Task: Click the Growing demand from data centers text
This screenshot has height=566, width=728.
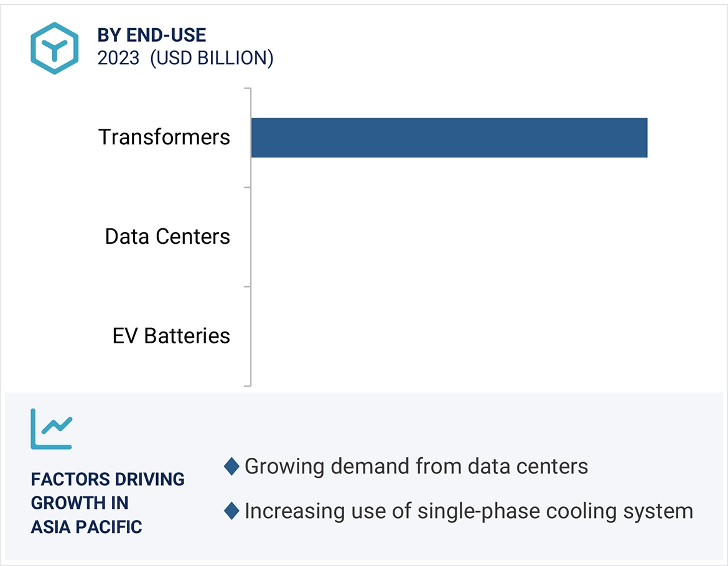Action: pos(416,466)
